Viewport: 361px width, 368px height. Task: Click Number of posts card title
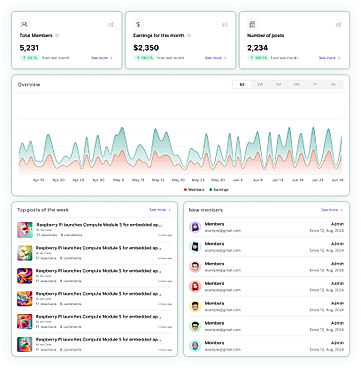(266, 35)
